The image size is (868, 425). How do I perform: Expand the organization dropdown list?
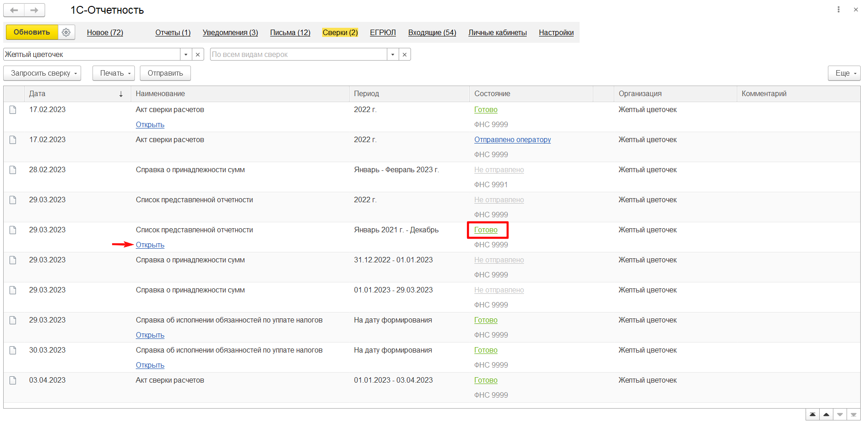[186, 55]
